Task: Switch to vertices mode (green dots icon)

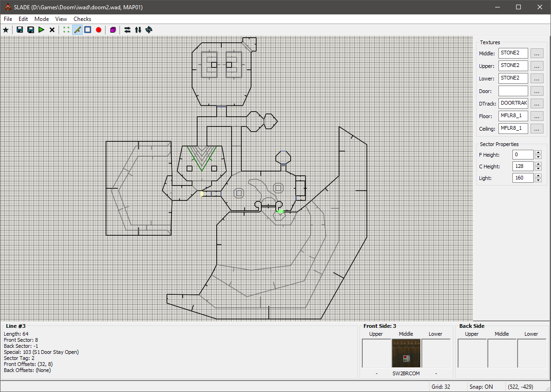Action: point(66,30)
